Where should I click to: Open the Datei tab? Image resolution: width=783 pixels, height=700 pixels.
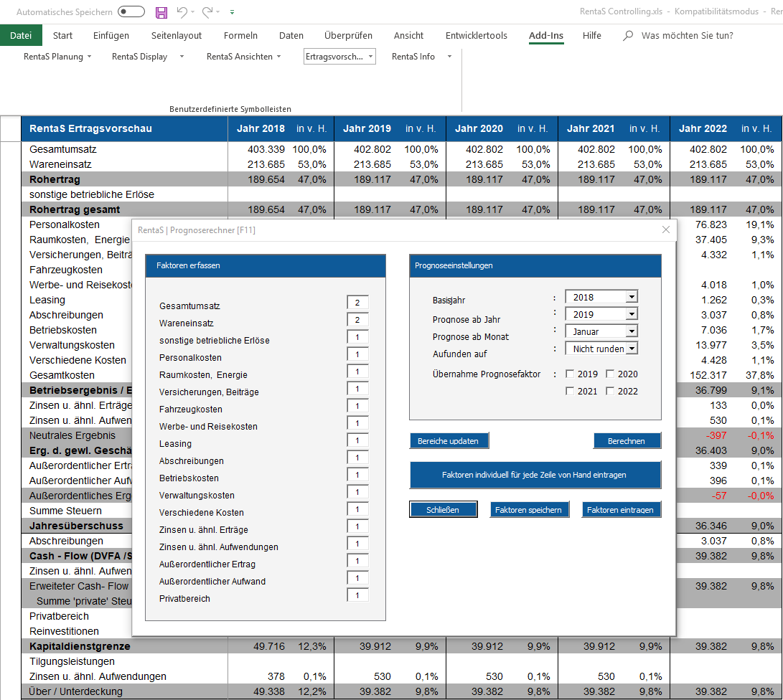point(21,35)
